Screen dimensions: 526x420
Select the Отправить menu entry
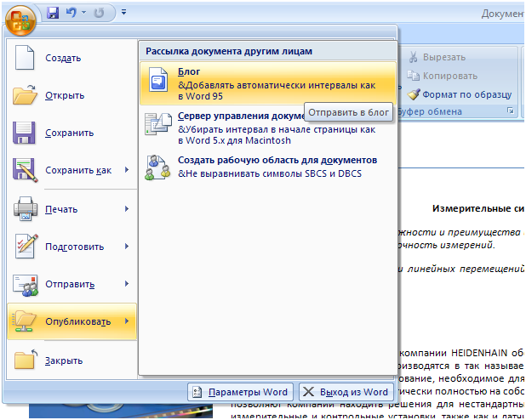click(x=70, y=284)
